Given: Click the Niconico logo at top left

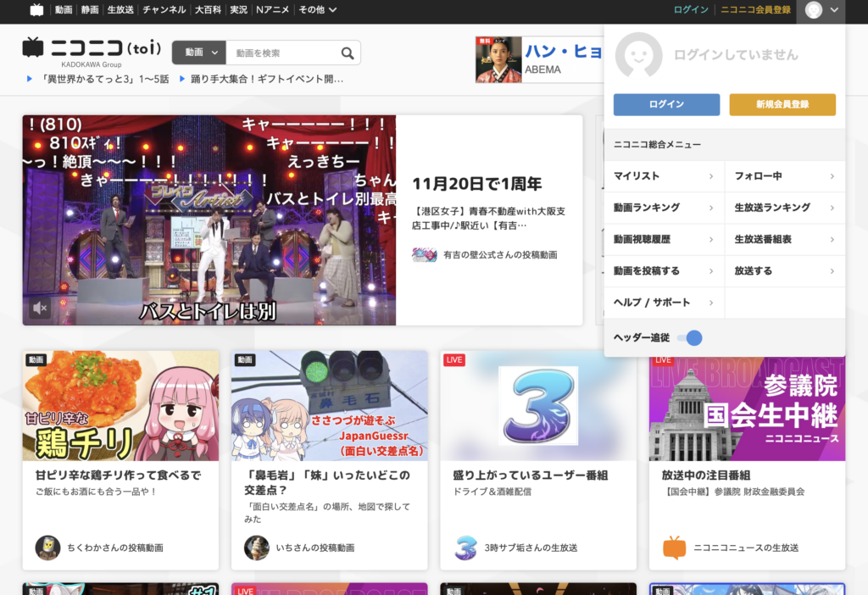Looking at the screenshot, I should coord(92,49).
